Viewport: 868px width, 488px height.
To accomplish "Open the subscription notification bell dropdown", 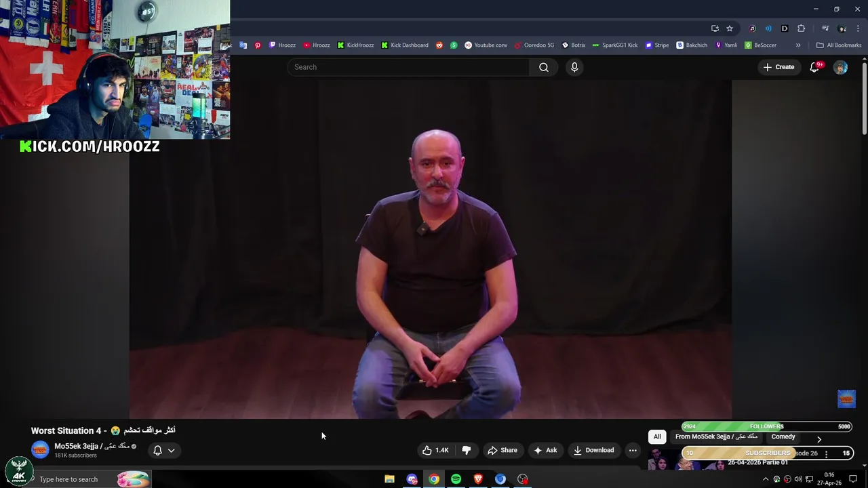I will point(164,450).
